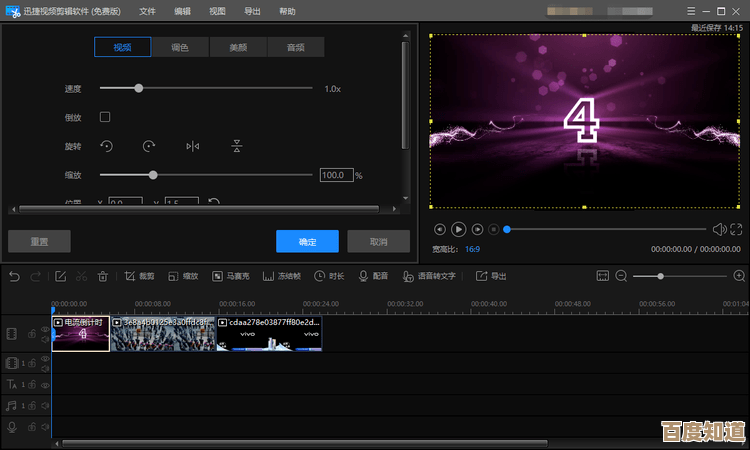Open the 冻结帧 freeze frame tool
The width and height of the screenshot is (750, 450).
pos(282,276)
